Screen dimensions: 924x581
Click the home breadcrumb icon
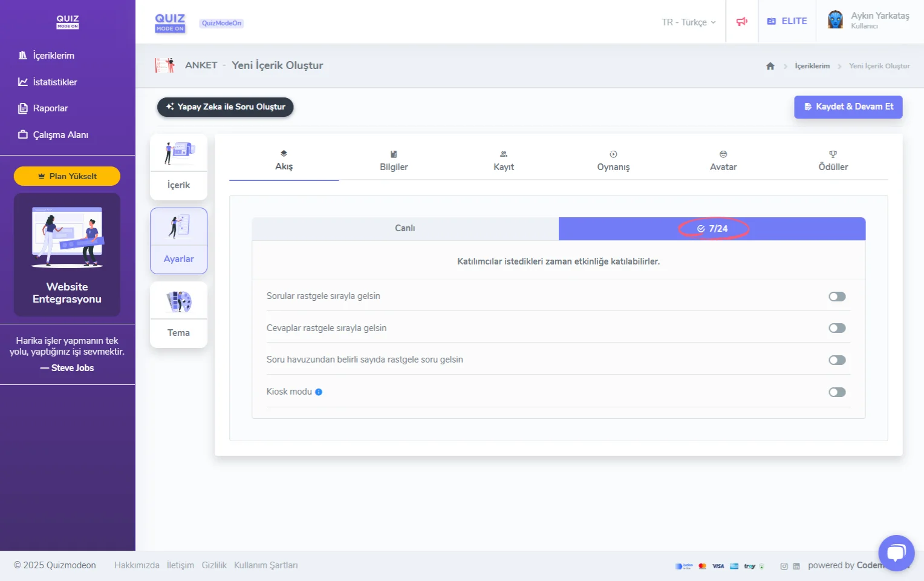[770, 66]
